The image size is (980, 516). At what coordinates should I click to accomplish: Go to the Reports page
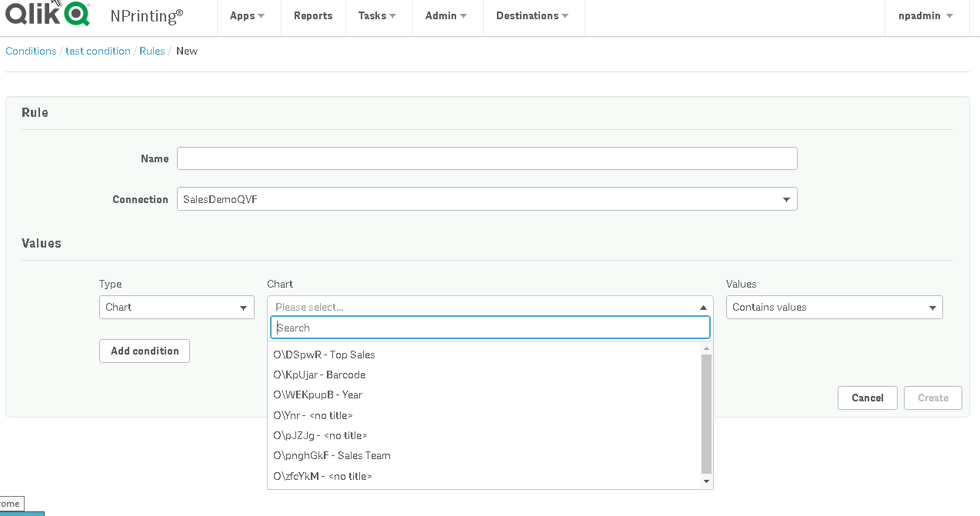pyautogui.click(x=313, y=16)
